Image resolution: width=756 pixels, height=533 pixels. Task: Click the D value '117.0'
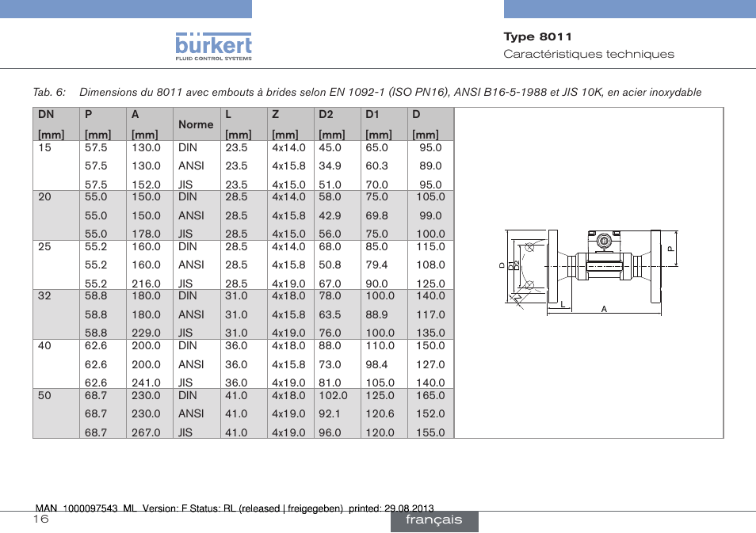pos(430,314)
